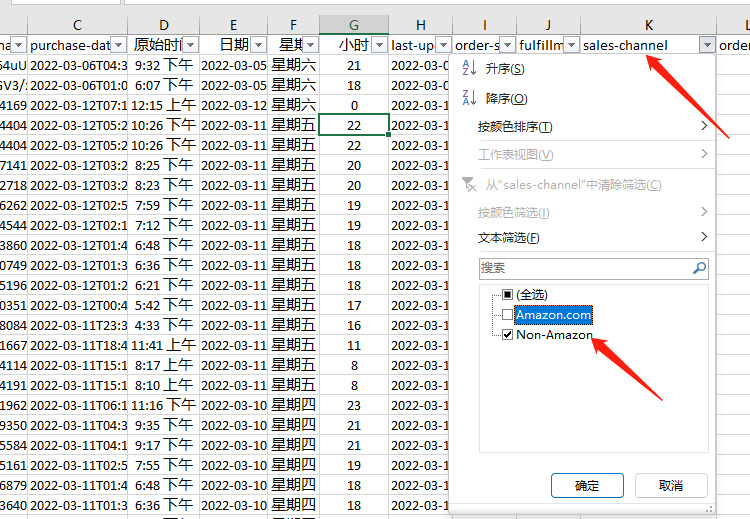Click the hour cell showing 17
The width and height of the screenshot is (750, 519).
[354, 305]
